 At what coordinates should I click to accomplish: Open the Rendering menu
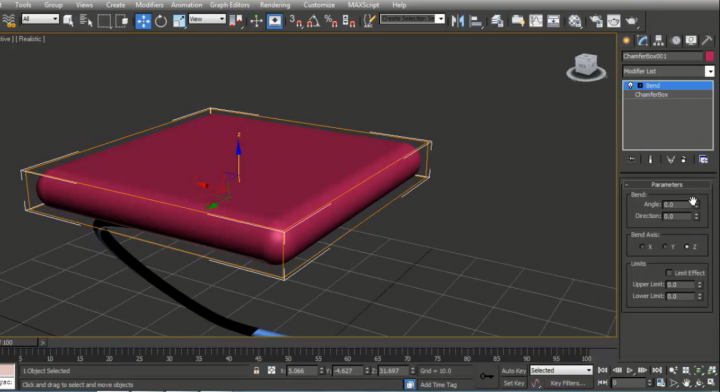coord(275,5)
